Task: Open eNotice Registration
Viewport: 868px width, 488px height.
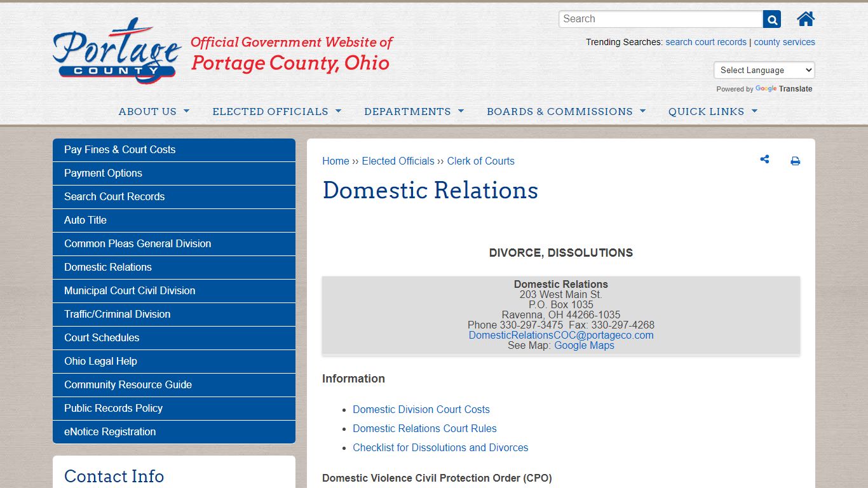Action: (174, 432)
